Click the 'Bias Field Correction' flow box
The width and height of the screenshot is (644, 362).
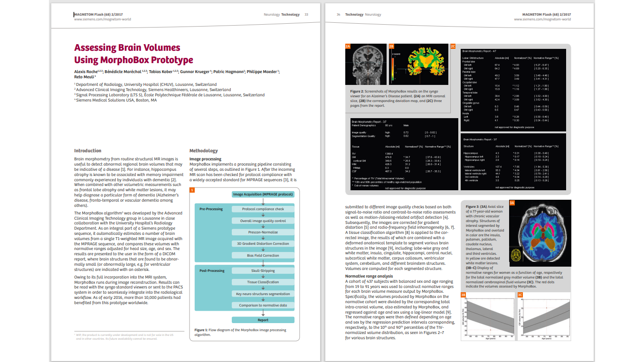point(263,255)
